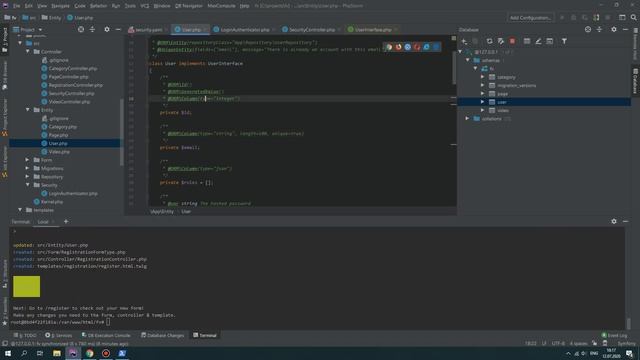This screenshot has width=640, height=360.
Task: Open the Services tool window button
Action: tap(59, 335)
